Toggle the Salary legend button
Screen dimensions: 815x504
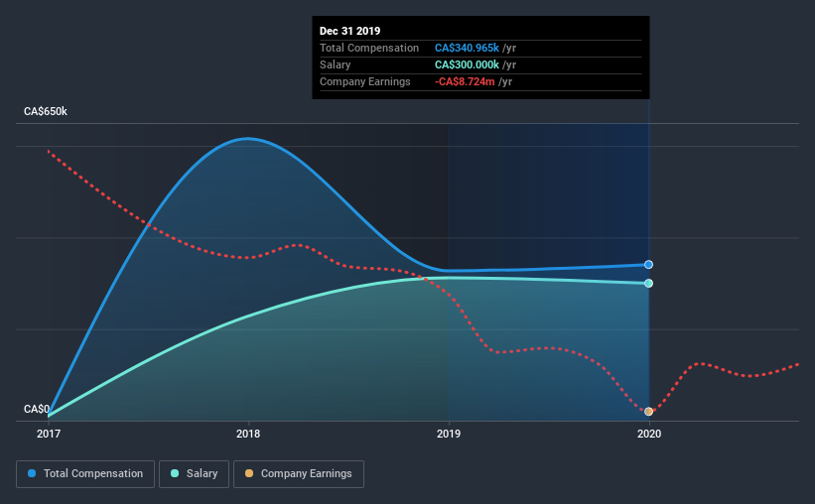[x=194, y=474]
